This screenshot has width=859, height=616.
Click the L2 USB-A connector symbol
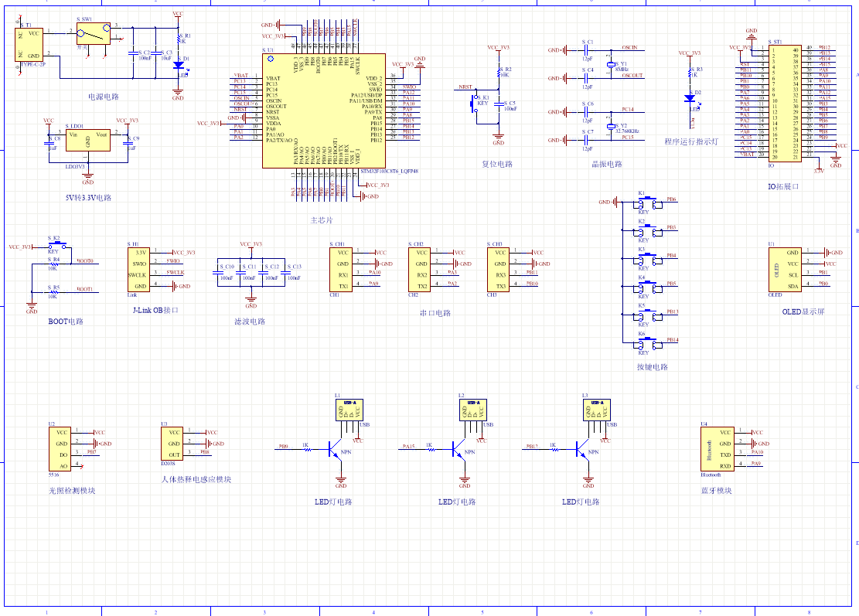click(x=473, y=410)
